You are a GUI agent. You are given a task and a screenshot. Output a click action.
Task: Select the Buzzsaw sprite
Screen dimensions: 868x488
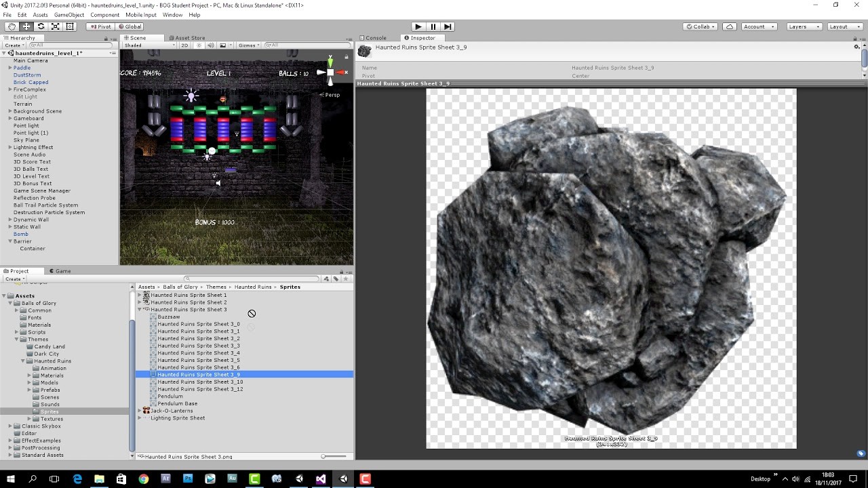click(x=169, y=317)
